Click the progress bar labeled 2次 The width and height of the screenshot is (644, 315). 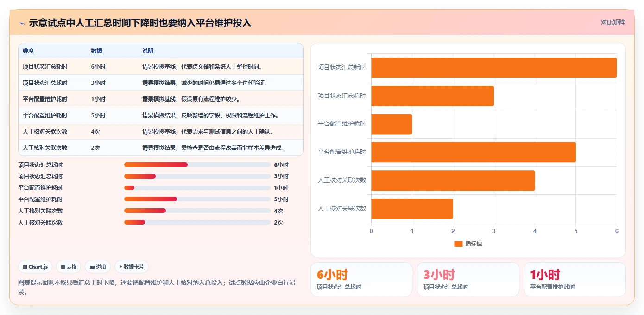197,223
